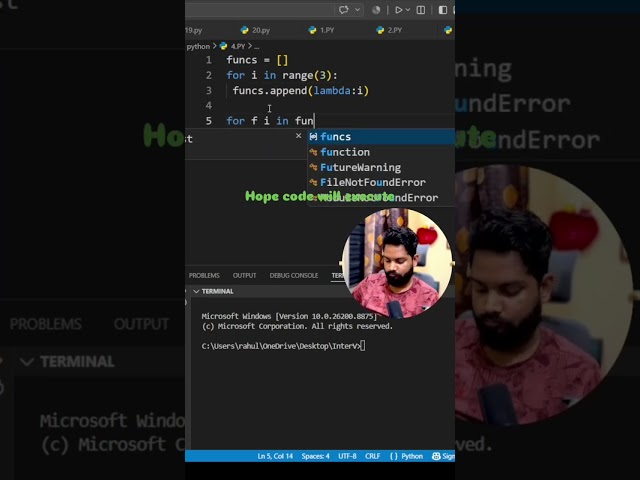The width and height of the screenshot is (640, 480).
Task: Select the funcs autocomplete suggestion
Action: point(381,137)
